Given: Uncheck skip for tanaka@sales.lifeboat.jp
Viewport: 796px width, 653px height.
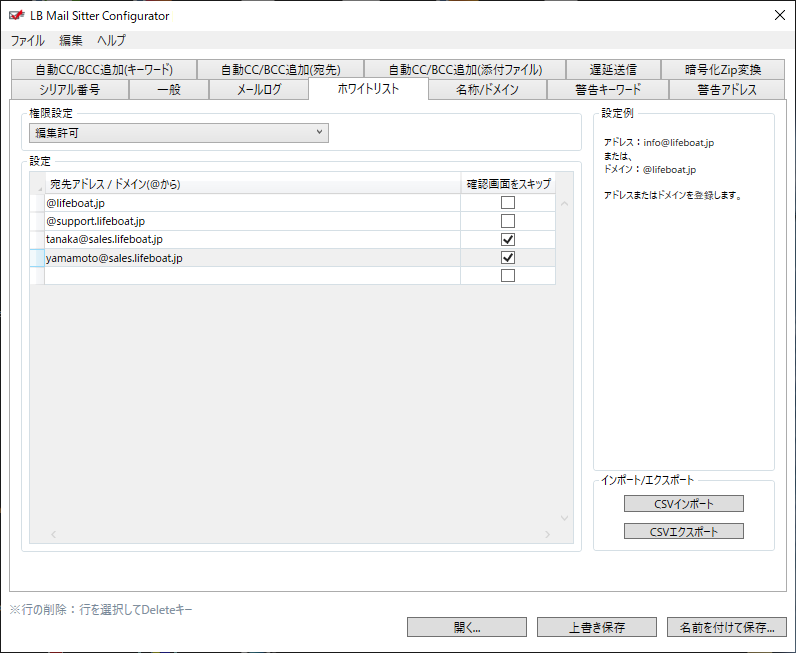Looking at the screenshot, I should point(508,239).
